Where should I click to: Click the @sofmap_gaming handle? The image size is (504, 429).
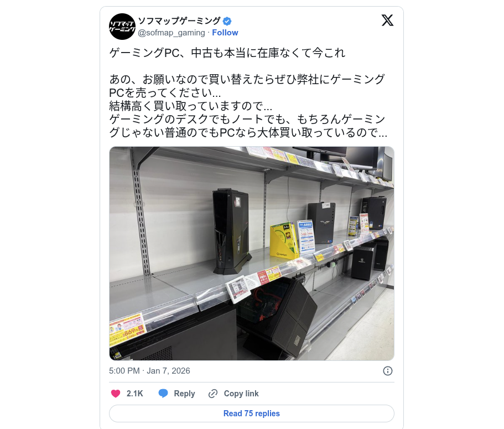[x=172, y=33]
